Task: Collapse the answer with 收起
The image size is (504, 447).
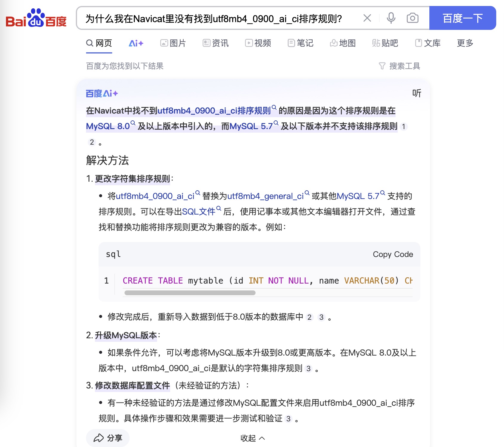Action: click(x=253, y=438)
